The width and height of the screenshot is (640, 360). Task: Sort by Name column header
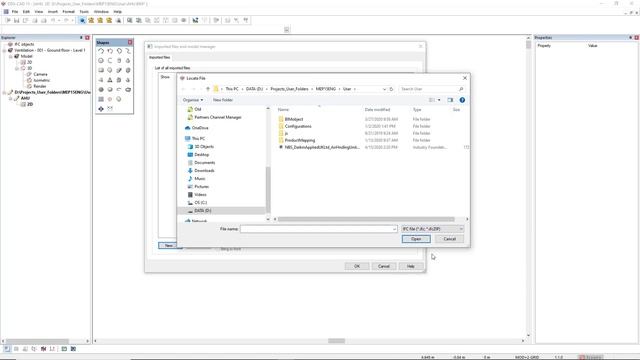pyautogui.click(x=283, y=110)
